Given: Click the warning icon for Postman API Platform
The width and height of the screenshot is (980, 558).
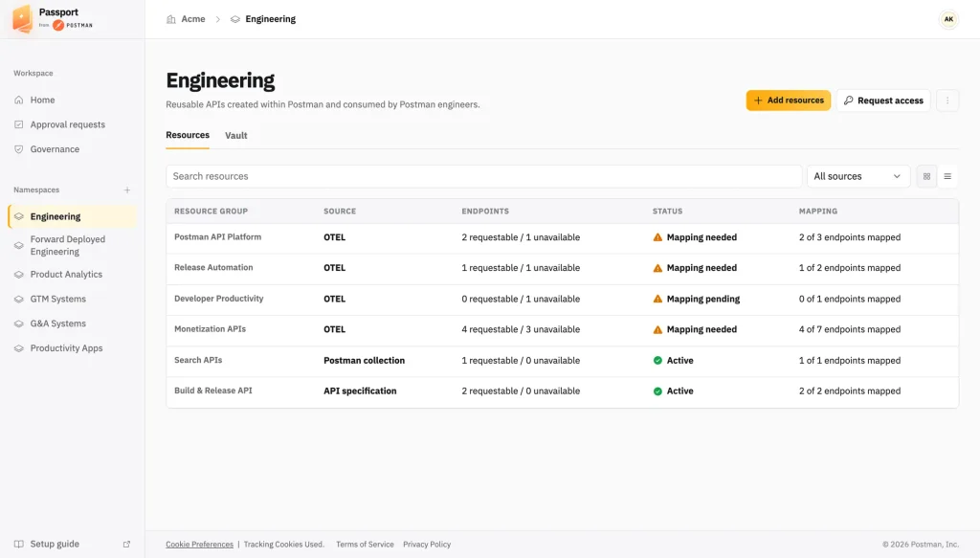Looking at the screenshot, I should click(657, 237).
